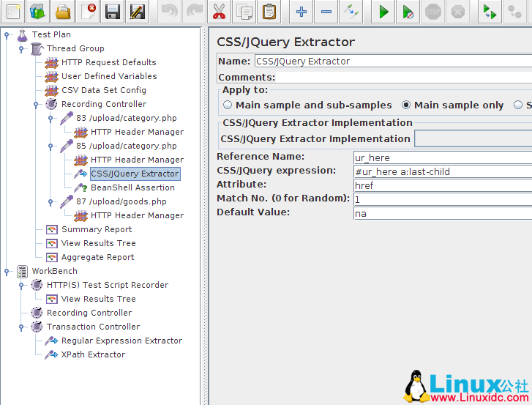Select Main sample and sub-samples radio

click(x=229, y=105)
